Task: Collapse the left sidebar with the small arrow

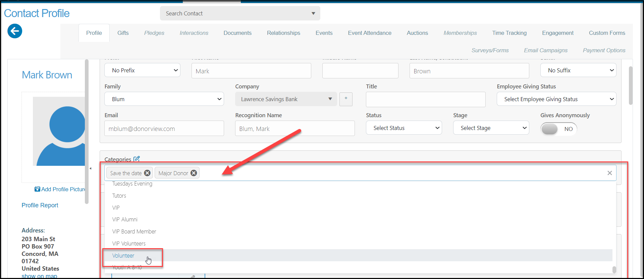Action: pos(91,168)
